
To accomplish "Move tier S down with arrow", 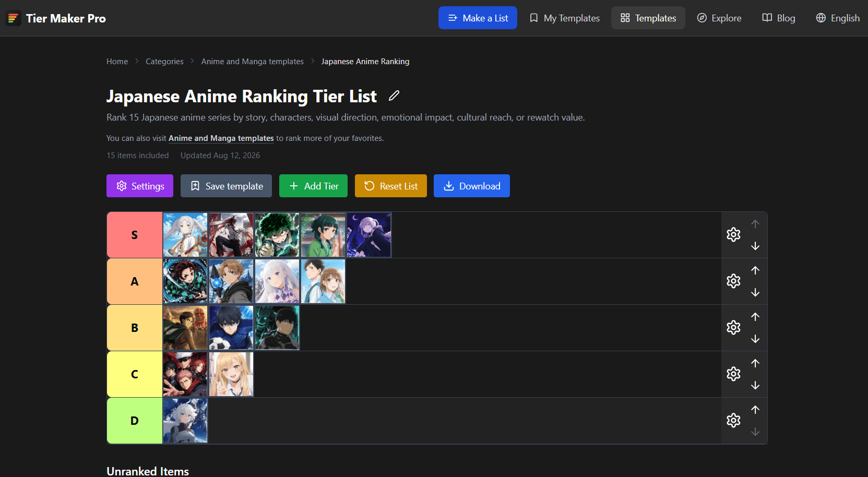I will point(755,246).
